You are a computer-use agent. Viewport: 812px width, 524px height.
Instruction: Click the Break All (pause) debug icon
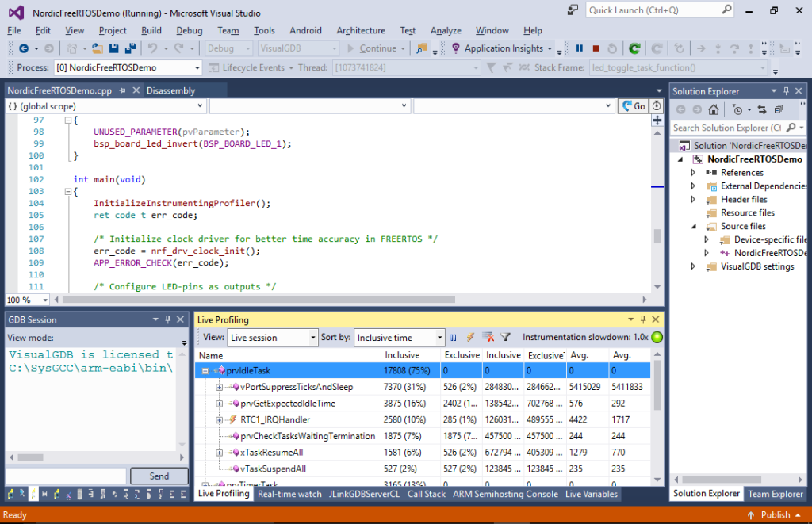click(579, 48)
